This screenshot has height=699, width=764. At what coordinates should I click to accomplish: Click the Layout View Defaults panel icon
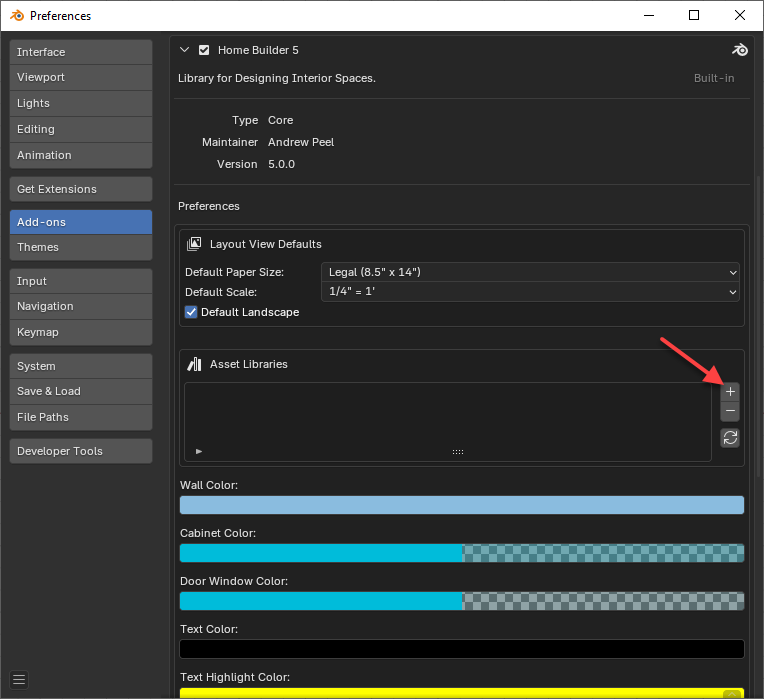point(195,244)
